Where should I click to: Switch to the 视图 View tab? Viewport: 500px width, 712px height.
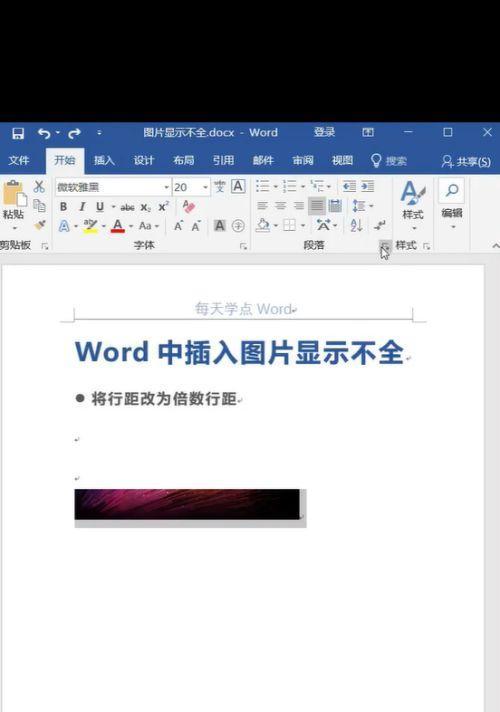click(342, 160)
